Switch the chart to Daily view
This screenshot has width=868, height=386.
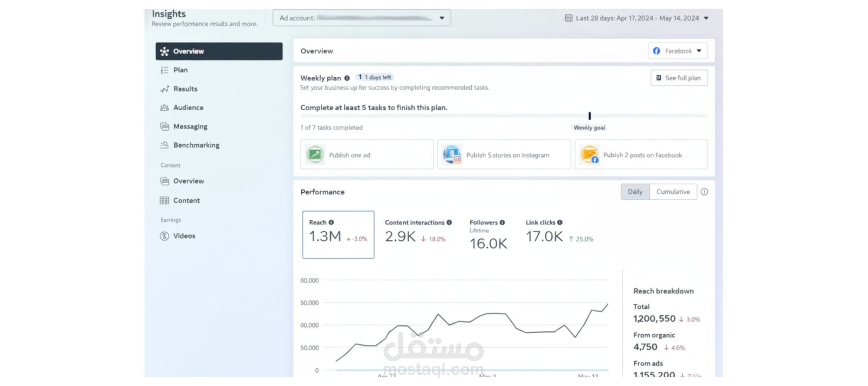(635, 192)
